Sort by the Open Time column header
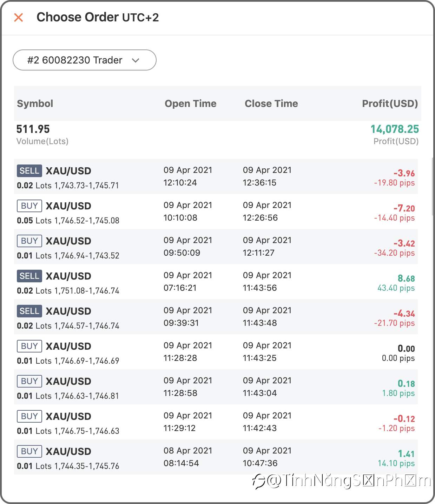The image size is (435, 504). (x=191, y=103)
